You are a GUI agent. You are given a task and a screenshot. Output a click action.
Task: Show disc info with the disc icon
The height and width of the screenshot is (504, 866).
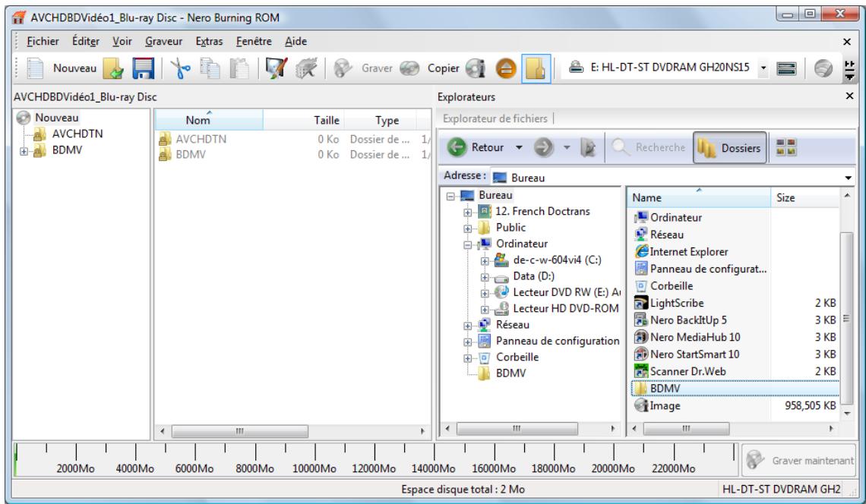tap(475, 68)
